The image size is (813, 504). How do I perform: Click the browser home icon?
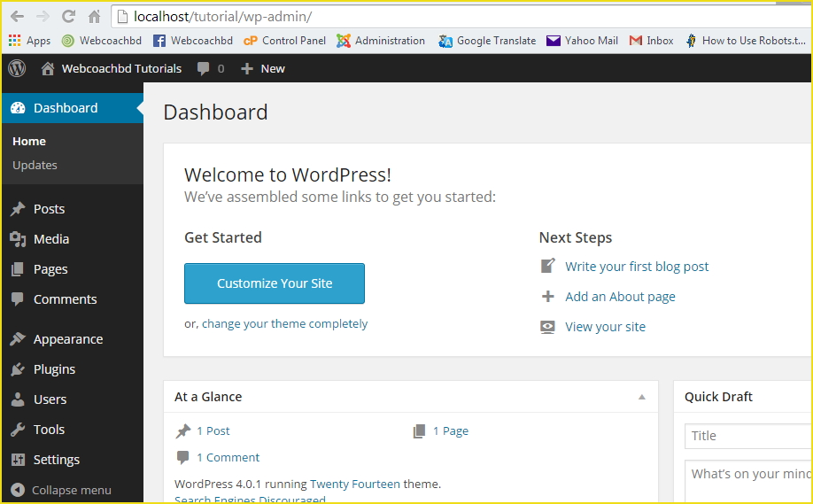(95, 17)
